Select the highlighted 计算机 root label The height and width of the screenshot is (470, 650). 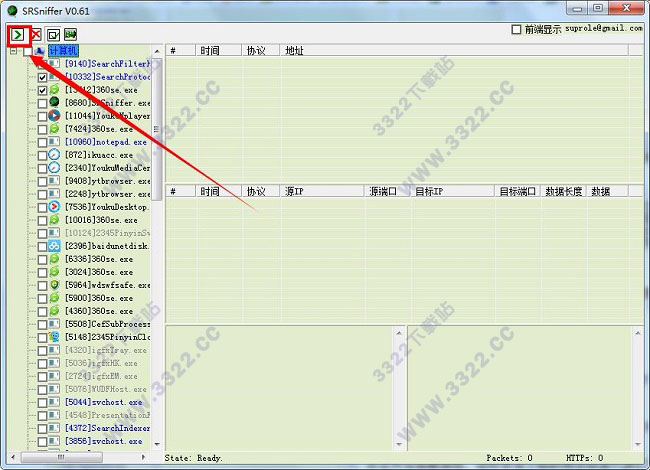point(63,51)
